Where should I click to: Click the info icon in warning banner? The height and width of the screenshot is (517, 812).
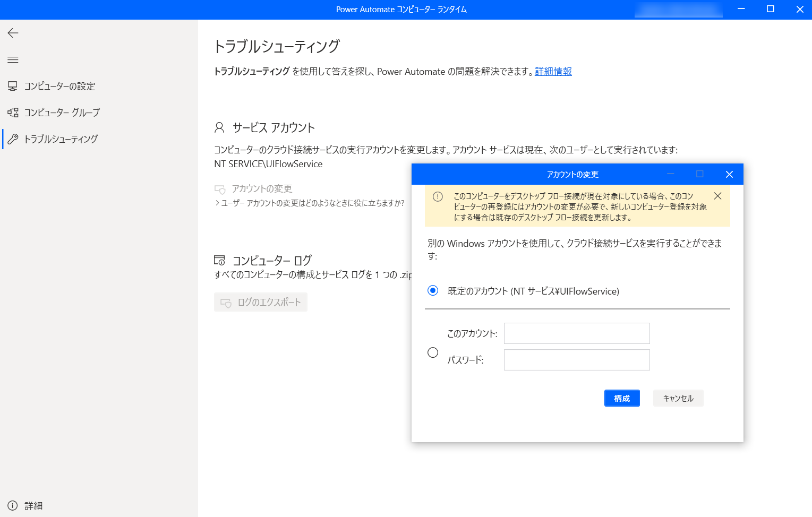tap(438, 196)
